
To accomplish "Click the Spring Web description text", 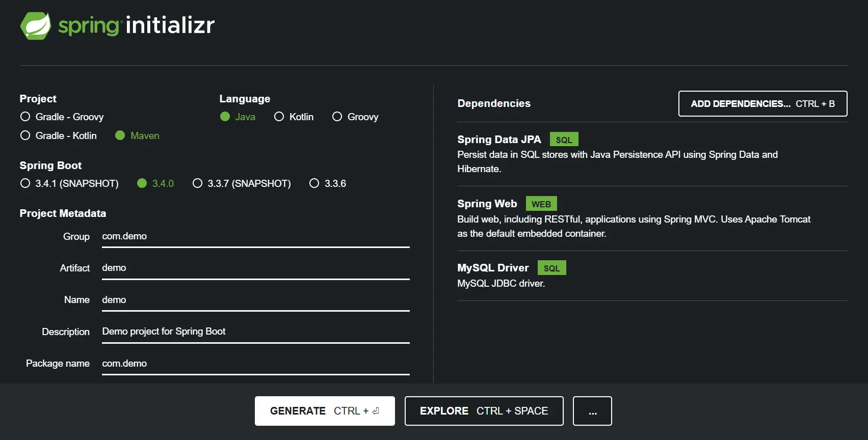I will [x=634, y=227].
